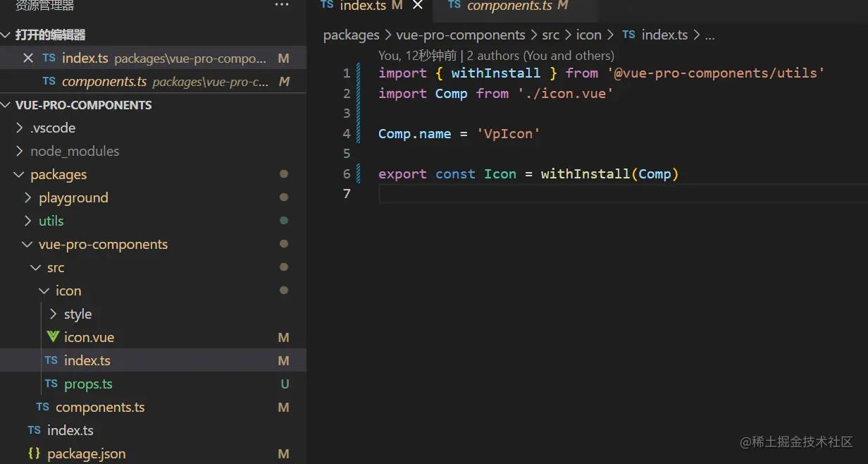Select the .vscode folder label
868x464 pixels.
click(x=53, y=128)
